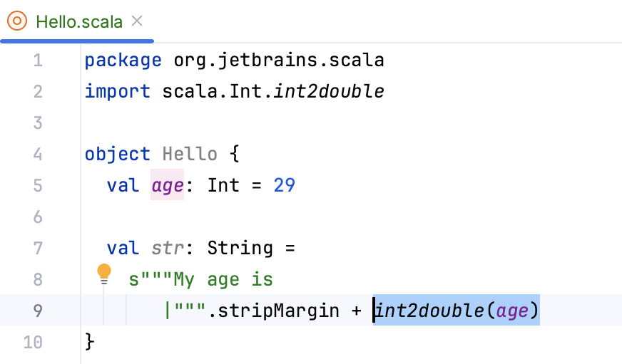
Task: Click line number 1 in the gutter
Action: tap(38, 61)
